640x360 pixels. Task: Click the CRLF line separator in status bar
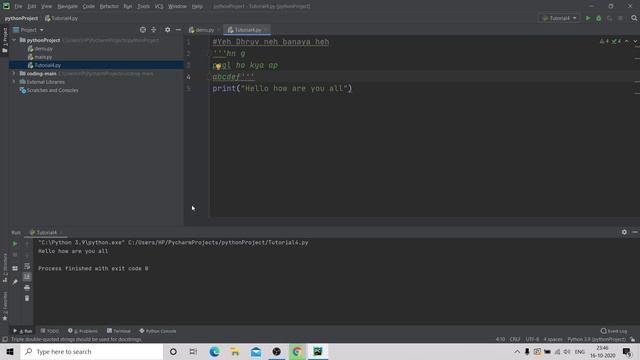[x=515, y=339]
